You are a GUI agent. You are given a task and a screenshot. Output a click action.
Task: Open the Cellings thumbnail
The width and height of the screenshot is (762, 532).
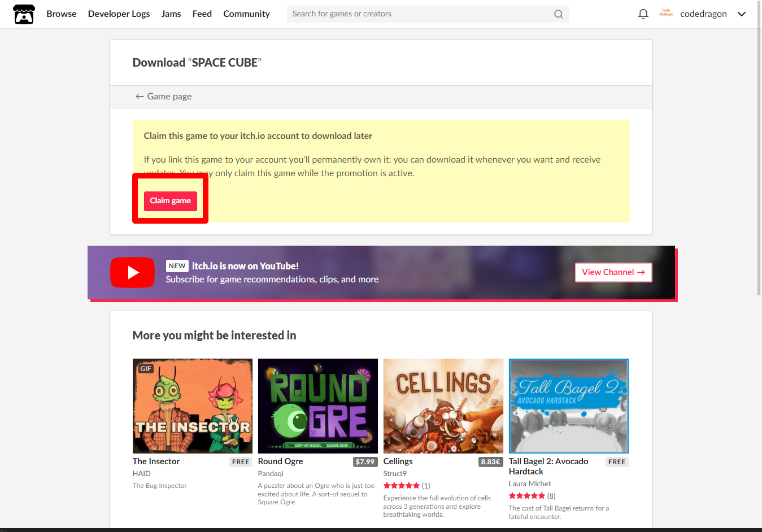[443, 406]
